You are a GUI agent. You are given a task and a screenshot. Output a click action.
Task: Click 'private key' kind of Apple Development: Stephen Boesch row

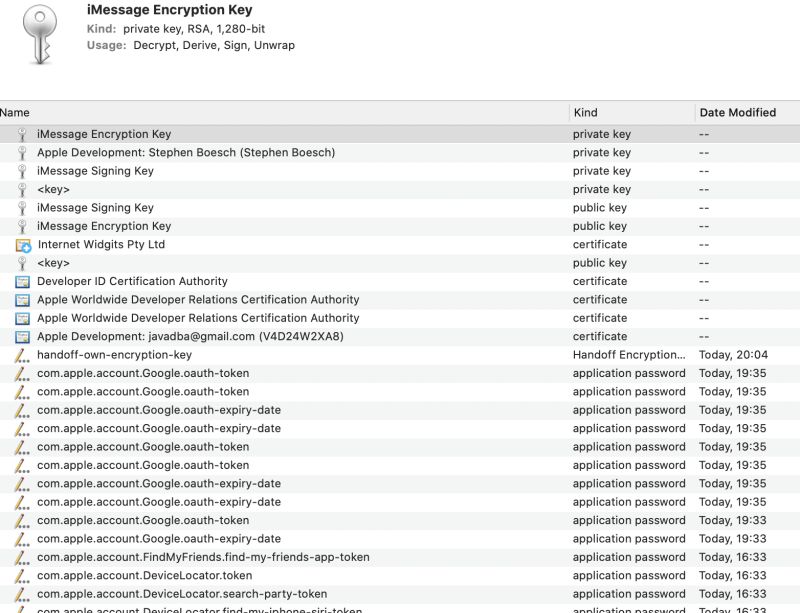click(602, 153)
